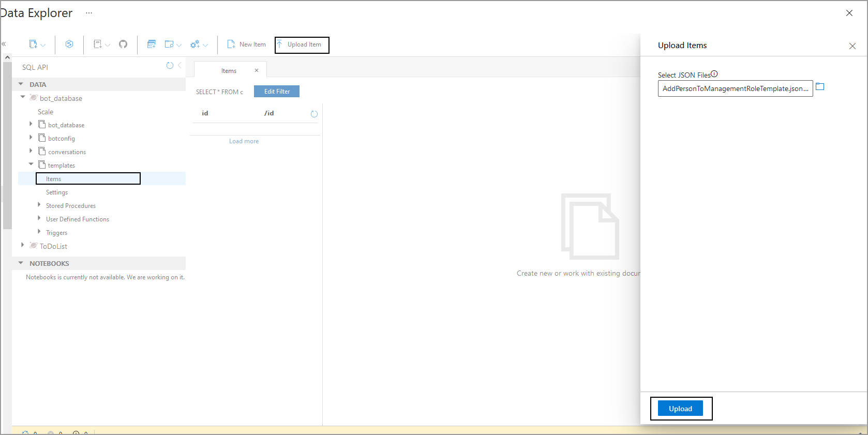This screenshot has height=435, width=868.
Task: Click the Load more link
Action: [x=244, y=141]
